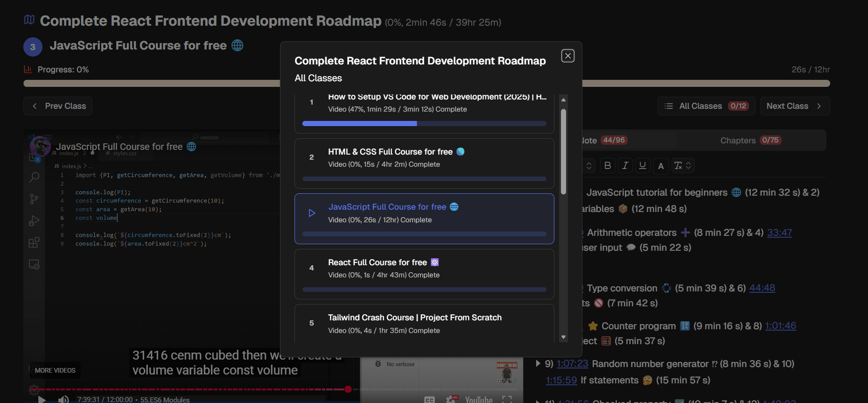Click the class list scrollbar thumb

[563, 152]
